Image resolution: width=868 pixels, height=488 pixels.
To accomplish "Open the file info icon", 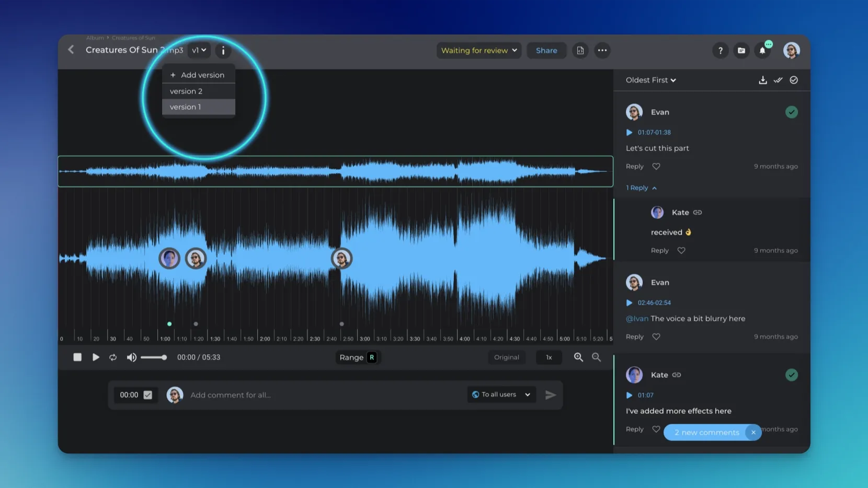I will [x=223, y=51].
